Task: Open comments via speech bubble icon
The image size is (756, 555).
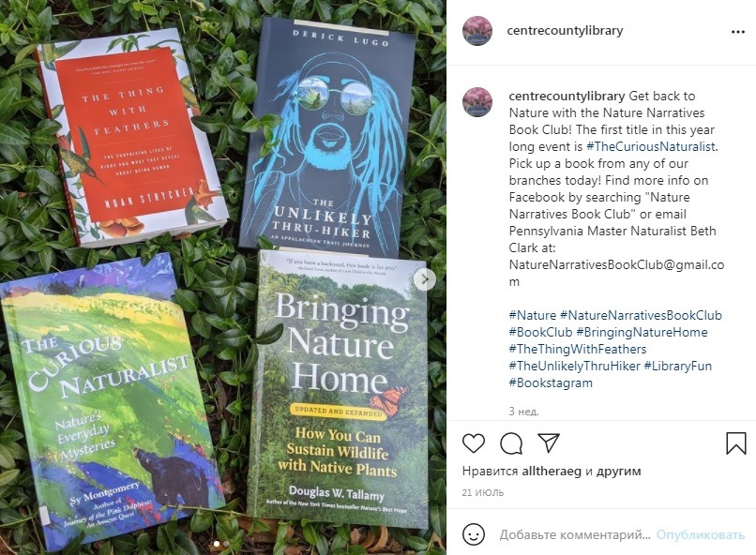Action: 511,443
